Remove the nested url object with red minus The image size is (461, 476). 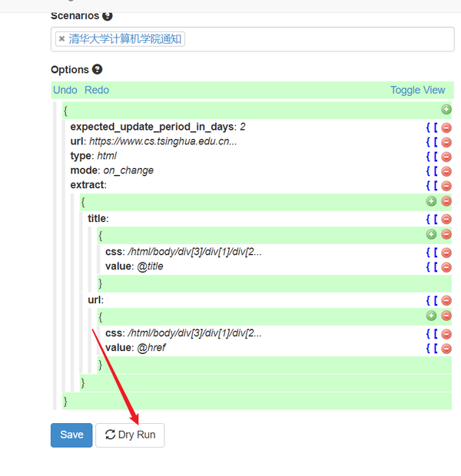tap(446, 316)
